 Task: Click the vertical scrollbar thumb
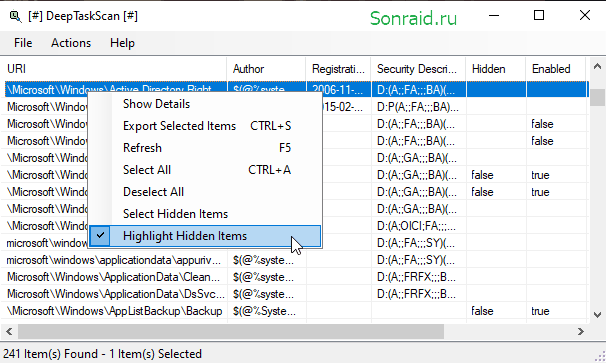pyautogui.click(x=597, y=97)
